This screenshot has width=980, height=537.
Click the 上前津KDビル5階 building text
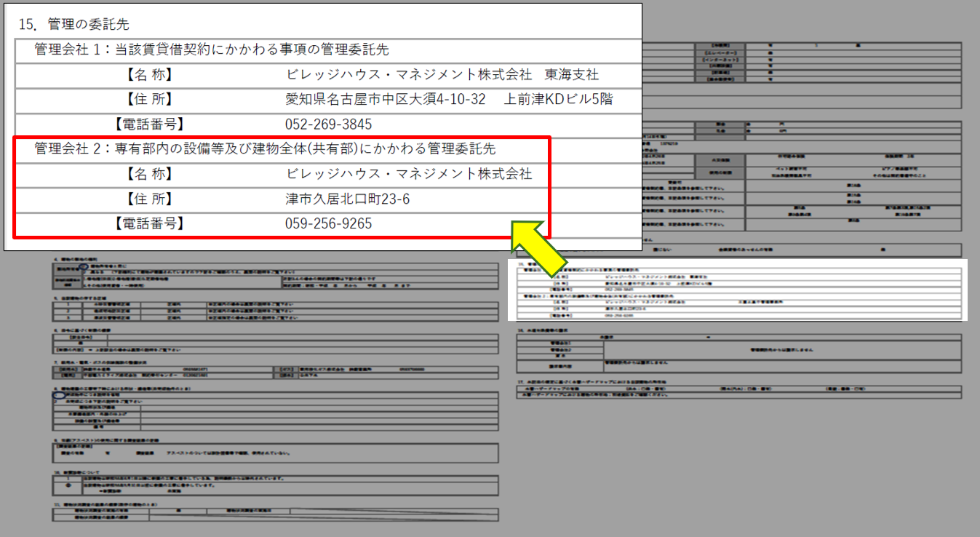click(x=558, y=100)
